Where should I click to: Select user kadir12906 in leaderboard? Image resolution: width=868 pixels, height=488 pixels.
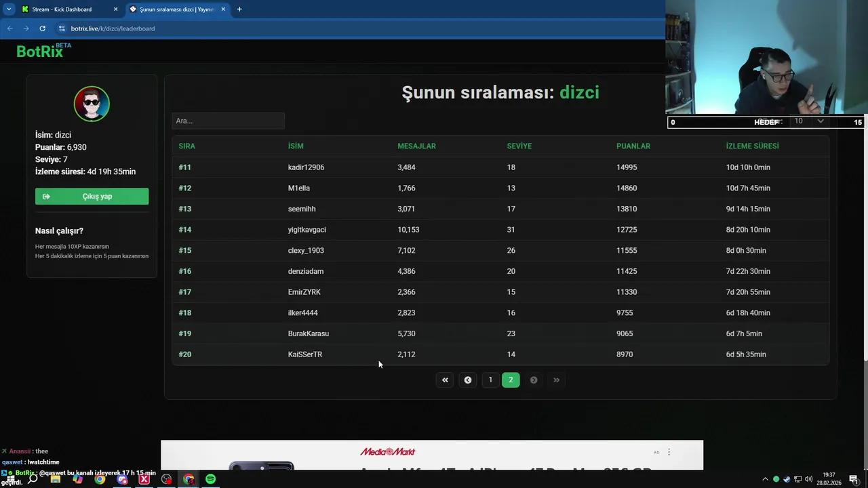pyautogui.click(x=306, y=167)
